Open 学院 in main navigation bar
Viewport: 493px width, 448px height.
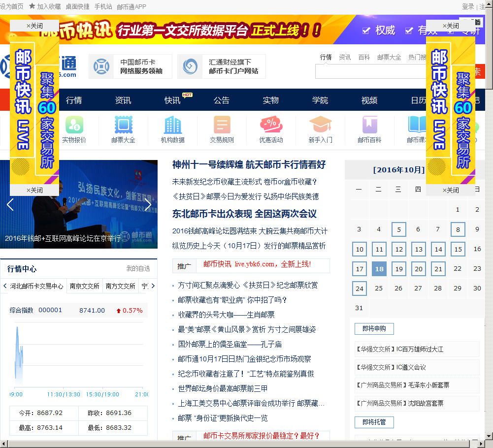320,100
